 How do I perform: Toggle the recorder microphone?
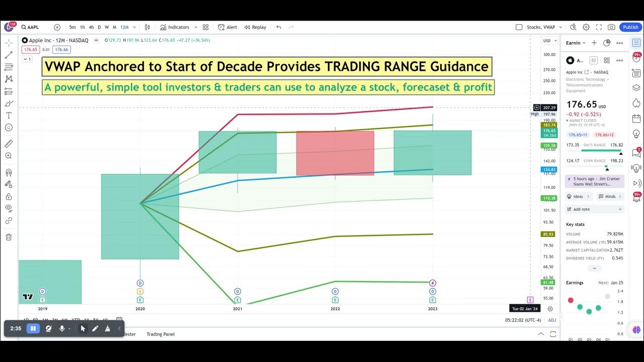click(x=62, y=328)
